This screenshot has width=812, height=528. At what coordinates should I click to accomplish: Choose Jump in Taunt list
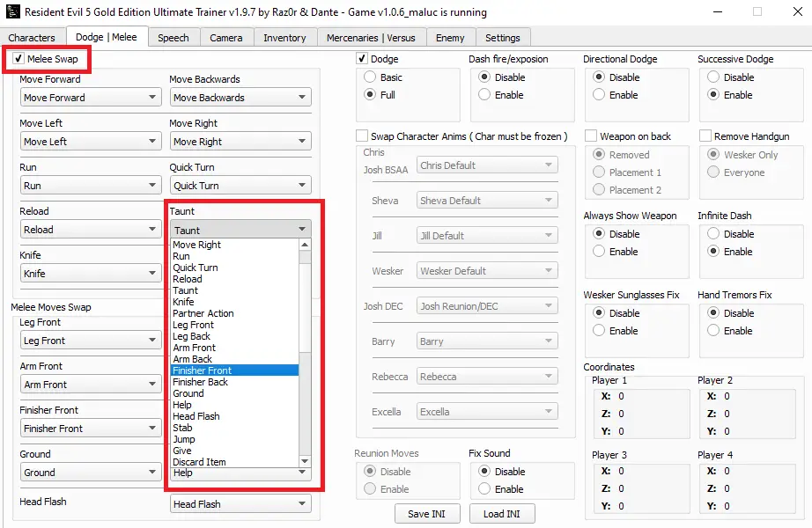point(234,439)
